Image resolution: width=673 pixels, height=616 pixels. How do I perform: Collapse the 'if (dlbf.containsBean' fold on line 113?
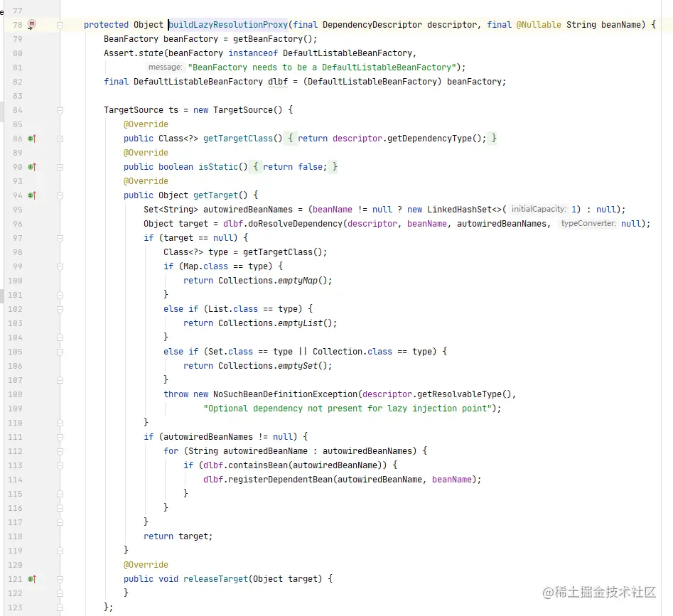click(x=60, y=465)
